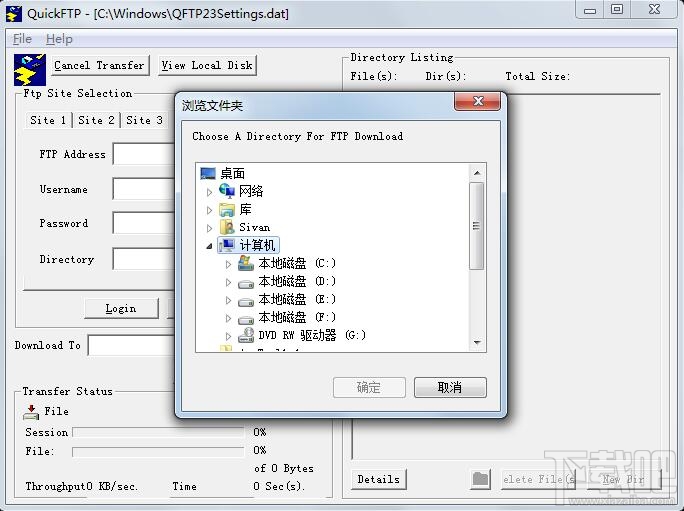684x511 pixels.
Task: Select the 本地磁盘 (D:) label text
Action: 297,281
